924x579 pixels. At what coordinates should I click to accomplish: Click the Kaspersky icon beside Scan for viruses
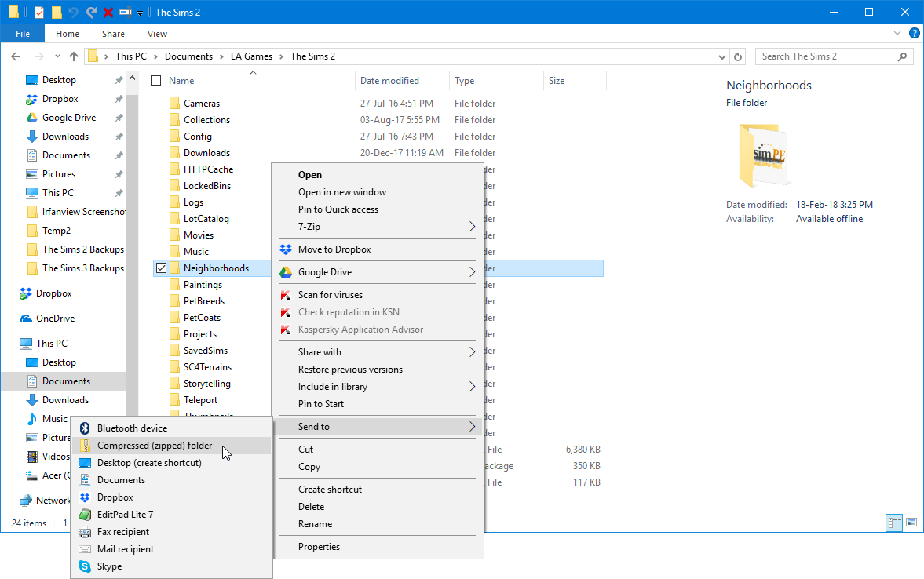(286, 295)
